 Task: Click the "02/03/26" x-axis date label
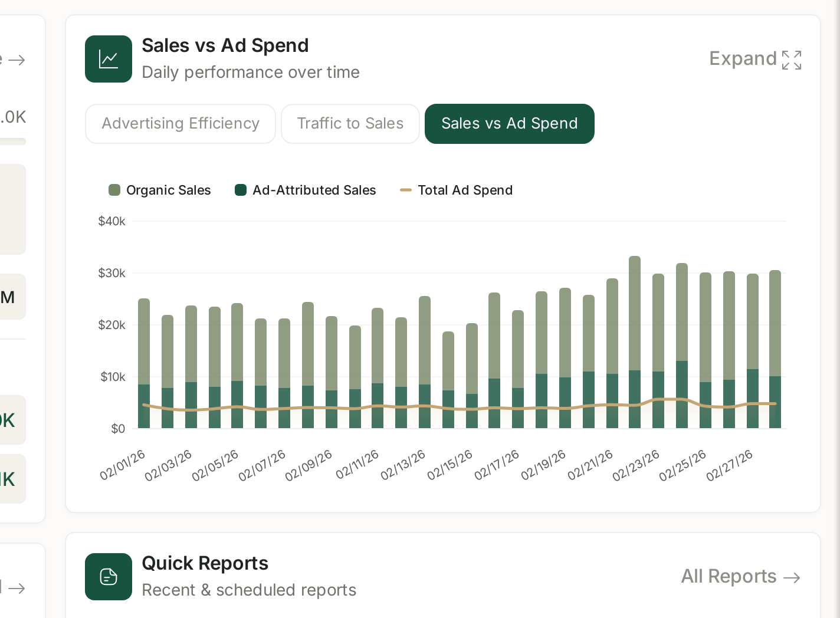169,465
